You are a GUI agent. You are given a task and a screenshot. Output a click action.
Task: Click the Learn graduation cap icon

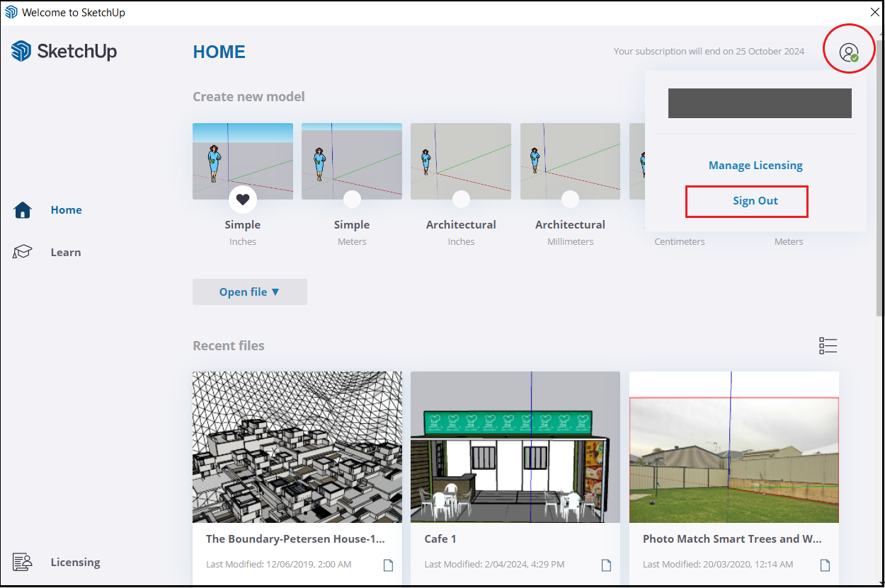pos(23,253)
